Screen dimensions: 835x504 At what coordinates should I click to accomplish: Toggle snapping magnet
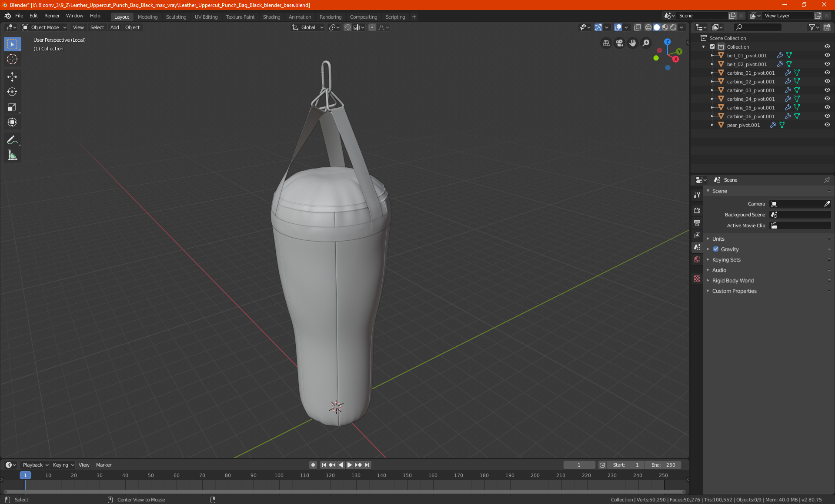347,27
